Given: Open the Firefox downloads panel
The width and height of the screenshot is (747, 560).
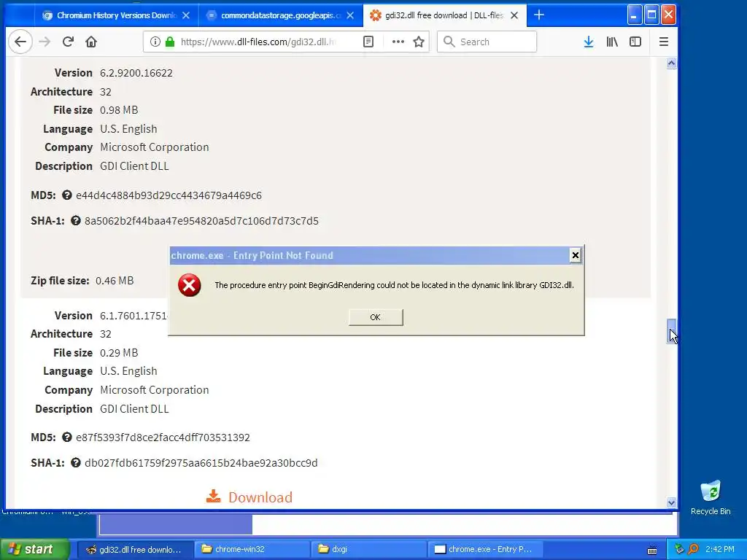Looking at the screenshot, I should (589, 42).
